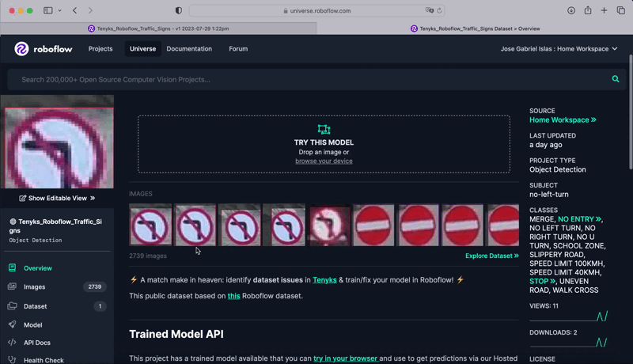Screen dimensions: 633x364
Task: Reload the page with refresh icon
Action: coord(439,10)
